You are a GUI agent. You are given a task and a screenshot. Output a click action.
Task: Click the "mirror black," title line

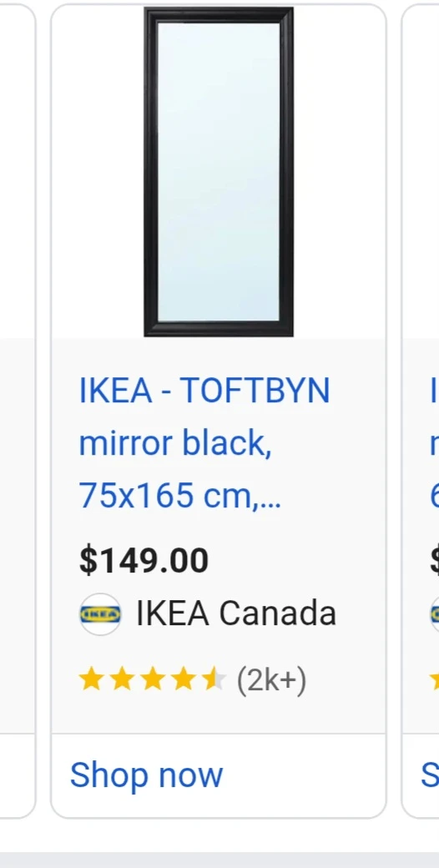click(x=175, y=443)
